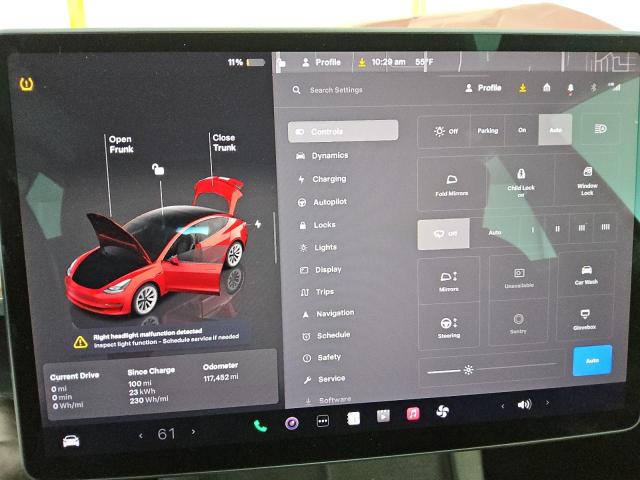Toggle Window Lock
The image size is (640, 480).
point(587,181)
